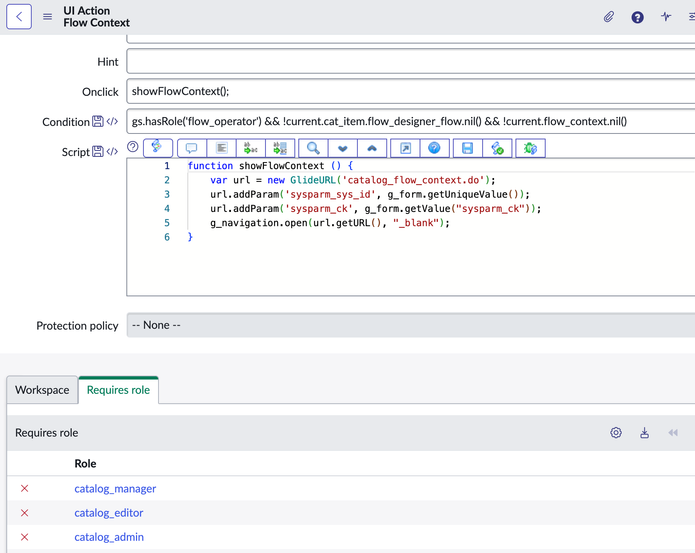Viewport: 695px width, 553px height.
Task: Open the catalog_manager role link
Action: click(x=115, y=489)
